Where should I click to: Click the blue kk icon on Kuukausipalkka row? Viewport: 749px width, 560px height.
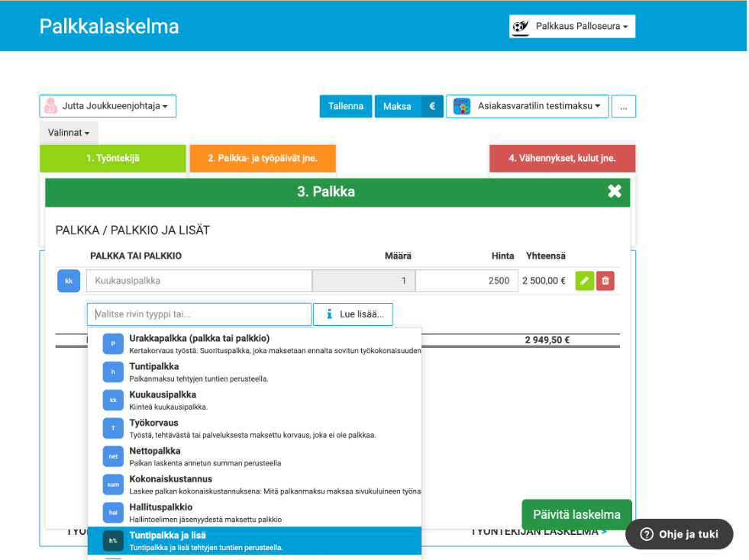[69, 281]
